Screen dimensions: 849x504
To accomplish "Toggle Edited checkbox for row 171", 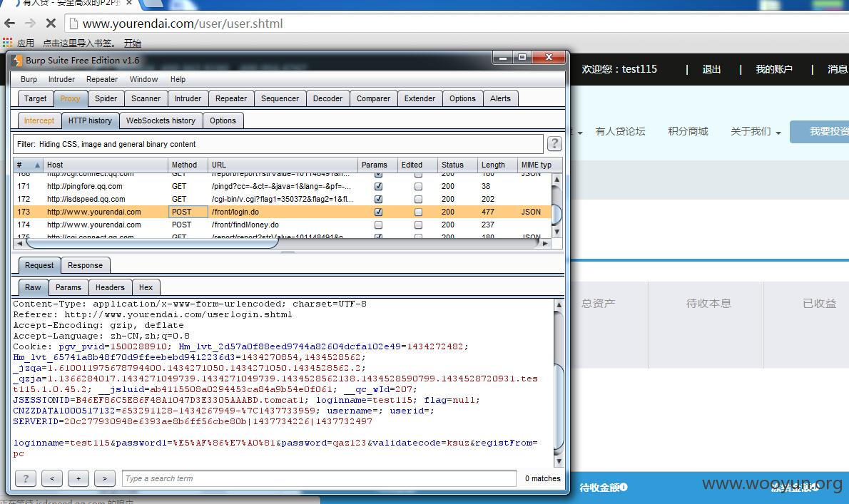I will 418,186.
